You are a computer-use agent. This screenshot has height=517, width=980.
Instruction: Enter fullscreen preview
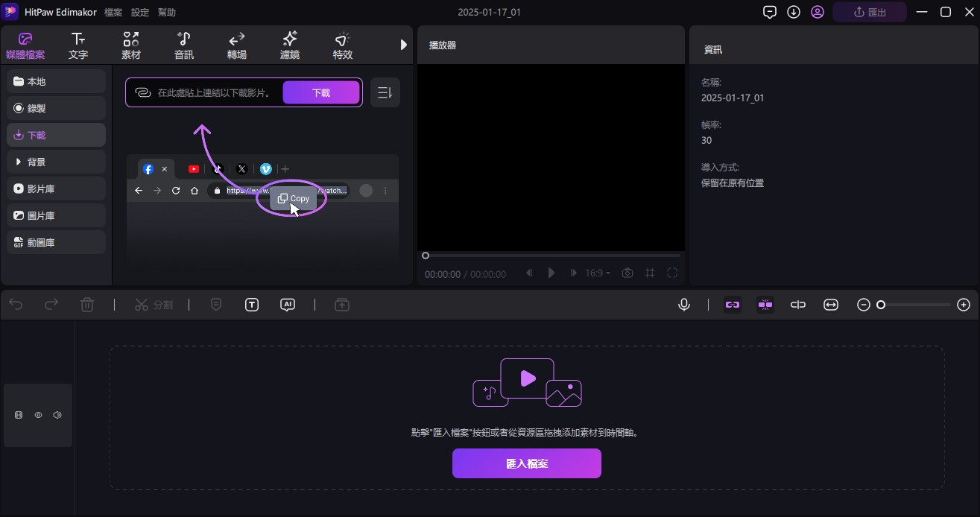pyautogui.click(x=672, y=273)
